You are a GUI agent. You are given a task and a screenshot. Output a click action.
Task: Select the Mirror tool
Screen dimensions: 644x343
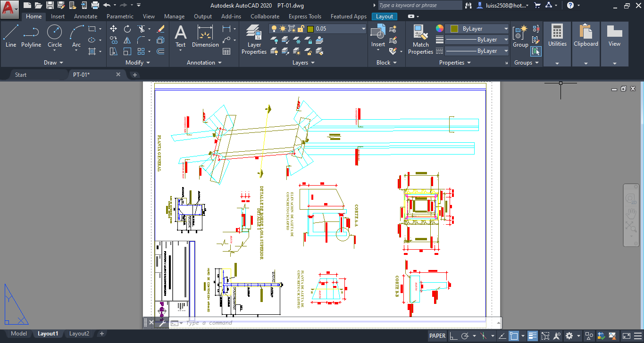127,40
